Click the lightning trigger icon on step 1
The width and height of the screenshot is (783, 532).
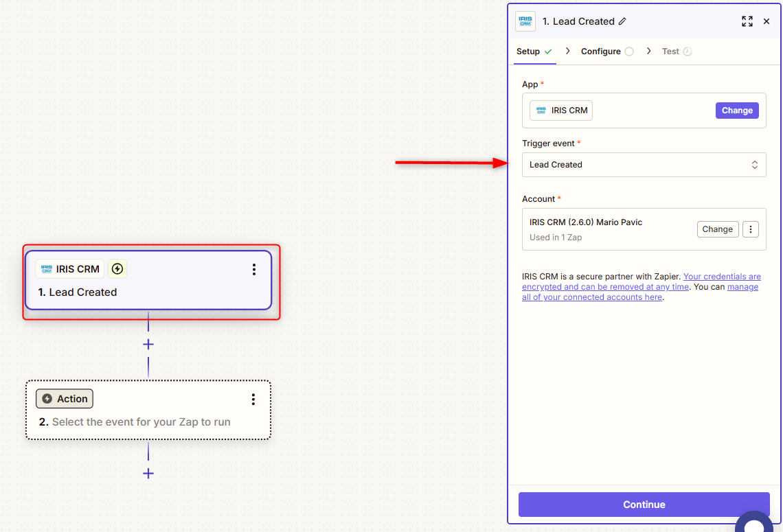tap(117, 269)
